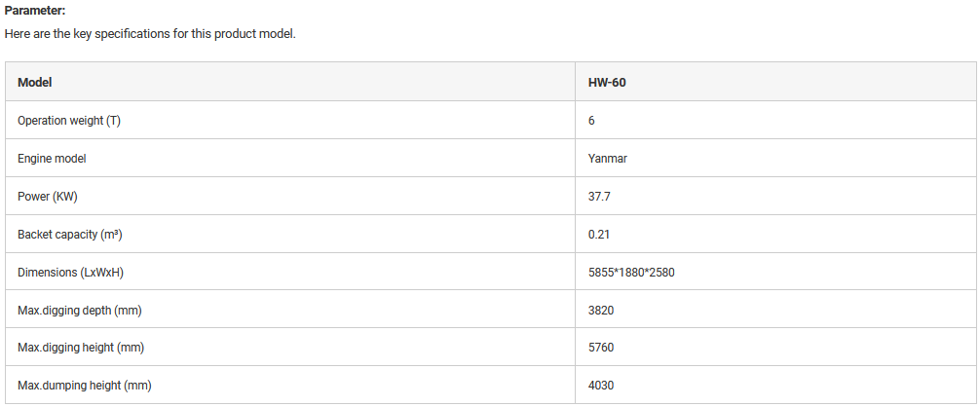
Task: Select the "Power (KW)" label
Action: pyautogui.click(x=47, y=197)
